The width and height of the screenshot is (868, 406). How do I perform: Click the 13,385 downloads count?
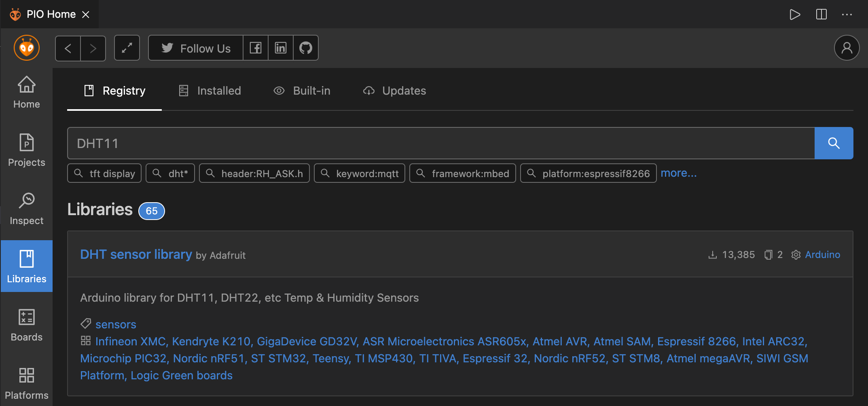pos(732,254)
